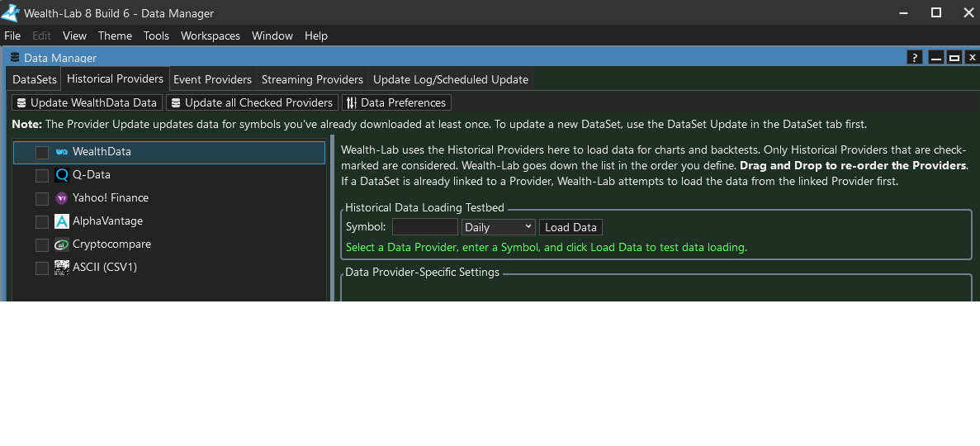The image size is (980, 446).
Task: Expand the Tools menu
Action: pyautogui.click(x=156, y=36)
